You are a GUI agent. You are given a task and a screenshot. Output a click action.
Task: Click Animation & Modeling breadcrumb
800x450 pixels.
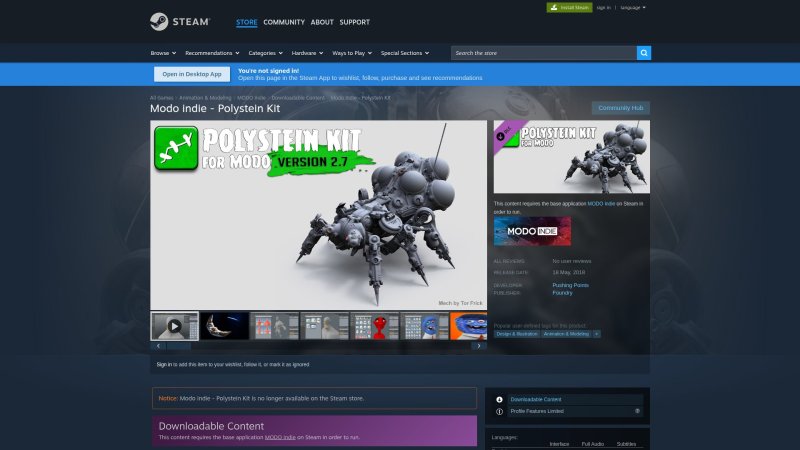205,98
